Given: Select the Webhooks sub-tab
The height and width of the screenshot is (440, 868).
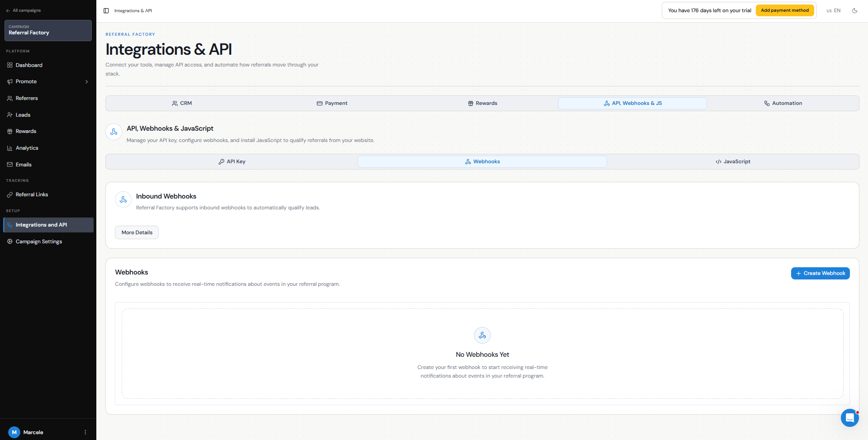Looking at the screenshot, I should point(482,161).
